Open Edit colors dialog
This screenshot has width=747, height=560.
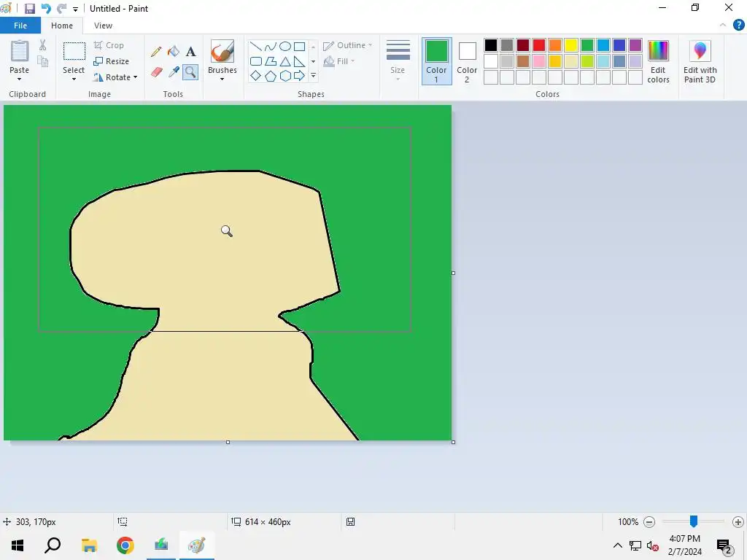(658, 62)
